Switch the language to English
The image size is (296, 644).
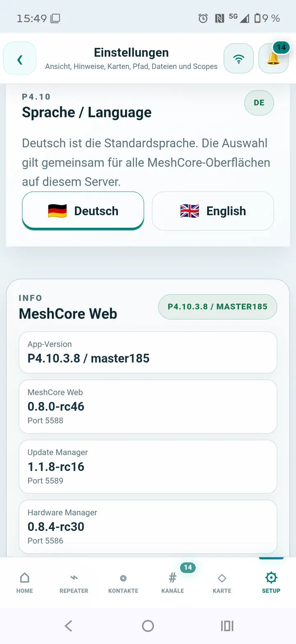213,211
